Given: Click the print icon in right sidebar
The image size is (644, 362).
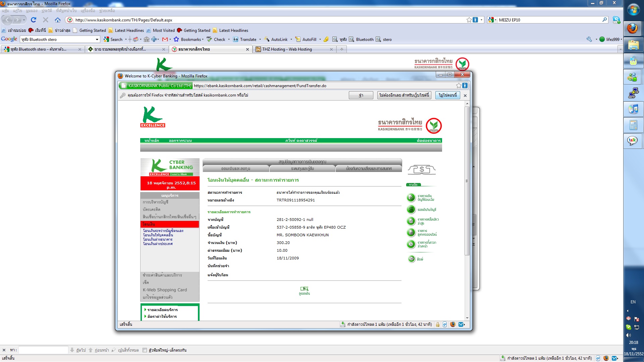Looking at the screenshot, I should coord(412,259).
